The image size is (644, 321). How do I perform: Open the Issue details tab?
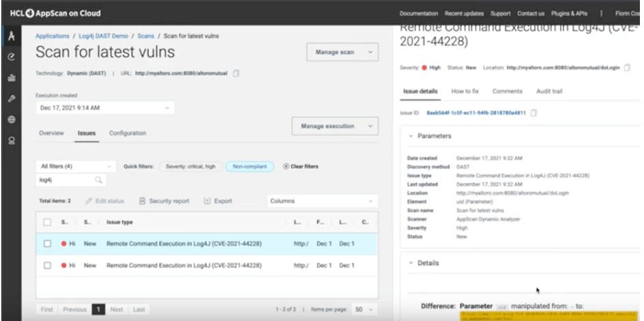420,92
